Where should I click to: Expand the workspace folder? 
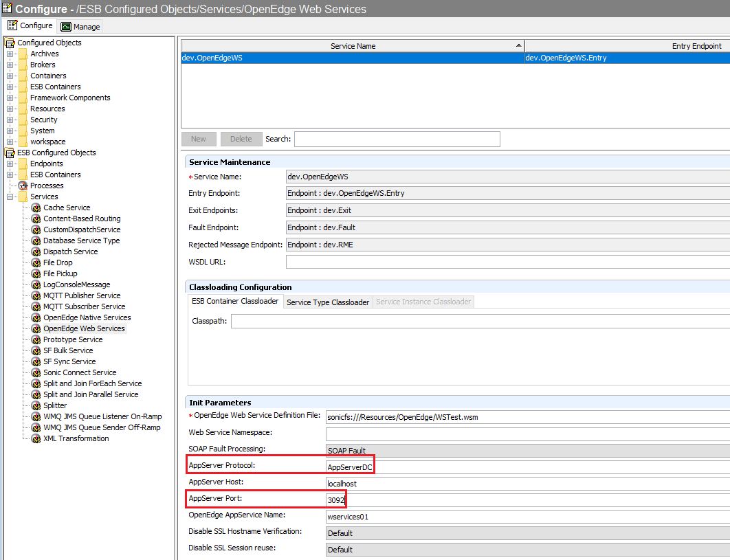pyautogui.click(x=10, y=142)
